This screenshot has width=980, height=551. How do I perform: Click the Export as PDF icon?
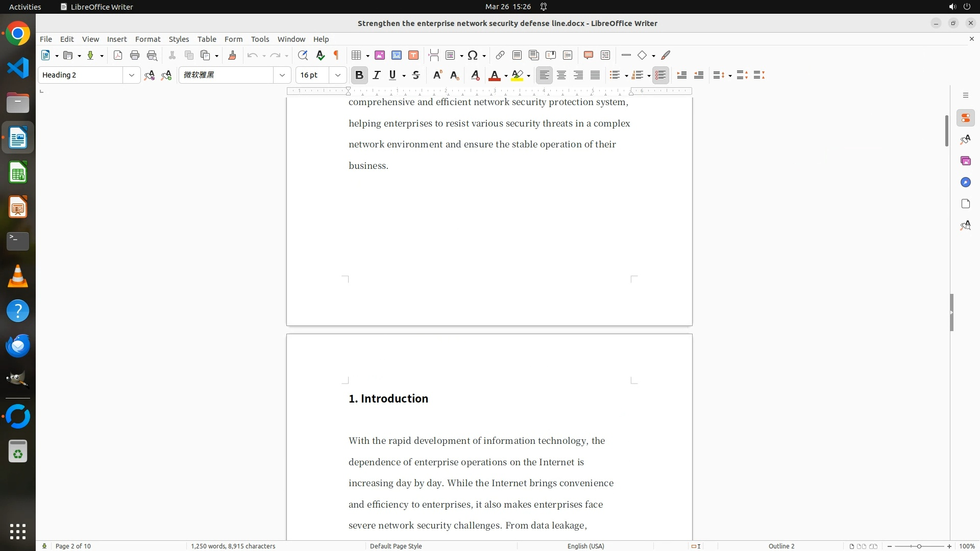[x=118, y=55]
